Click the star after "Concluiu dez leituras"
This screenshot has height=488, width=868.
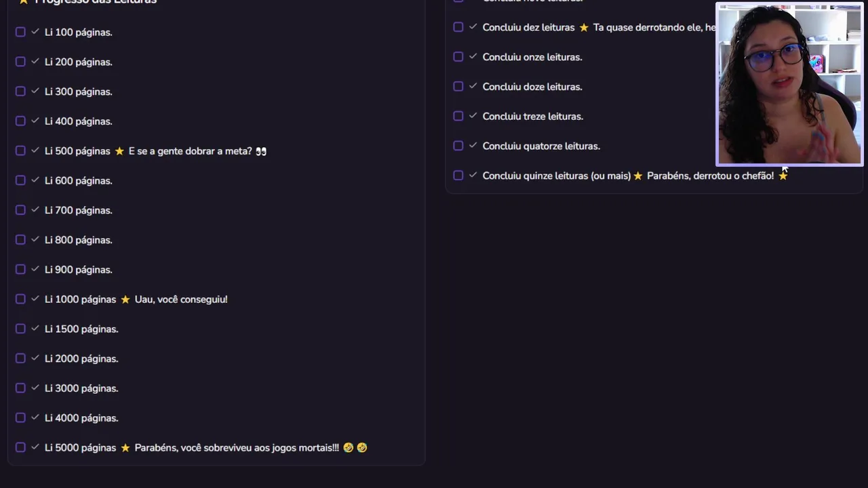tap(584, 28)
